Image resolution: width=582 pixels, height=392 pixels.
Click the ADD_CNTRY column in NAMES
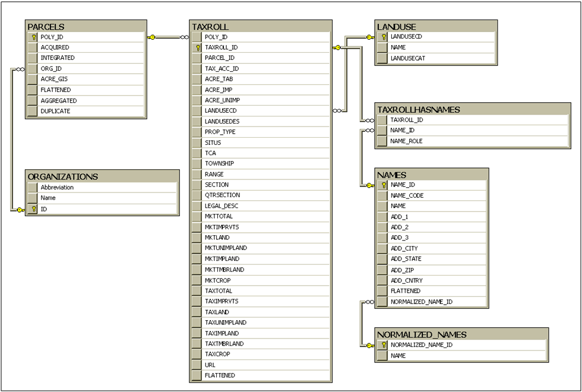point(432,280)
